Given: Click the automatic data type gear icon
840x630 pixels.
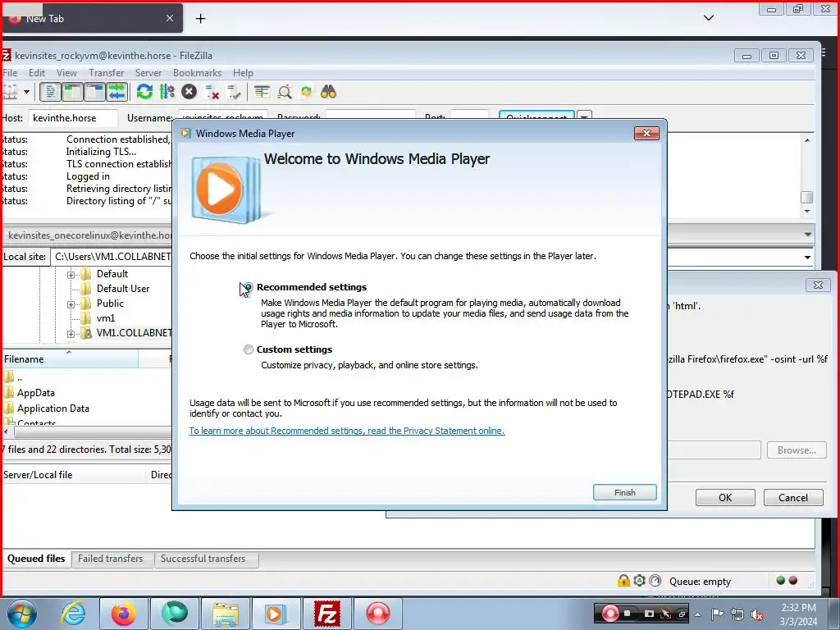Looking at the screenshot, I should pos(639,581).
